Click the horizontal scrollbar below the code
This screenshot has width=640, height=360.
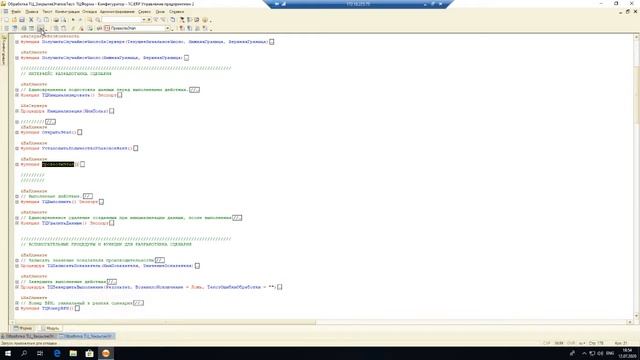(321, 322)
